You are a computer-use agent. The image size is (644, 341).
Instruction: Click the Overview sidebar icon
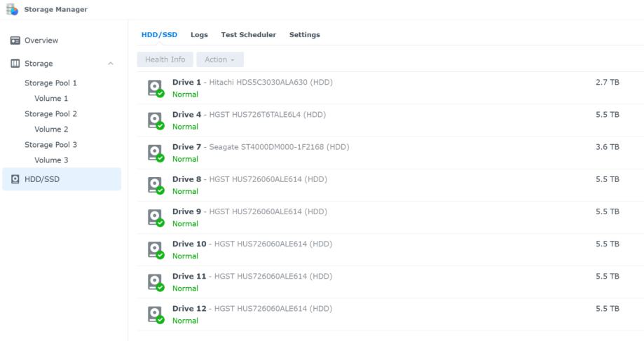tap(15, 40)
